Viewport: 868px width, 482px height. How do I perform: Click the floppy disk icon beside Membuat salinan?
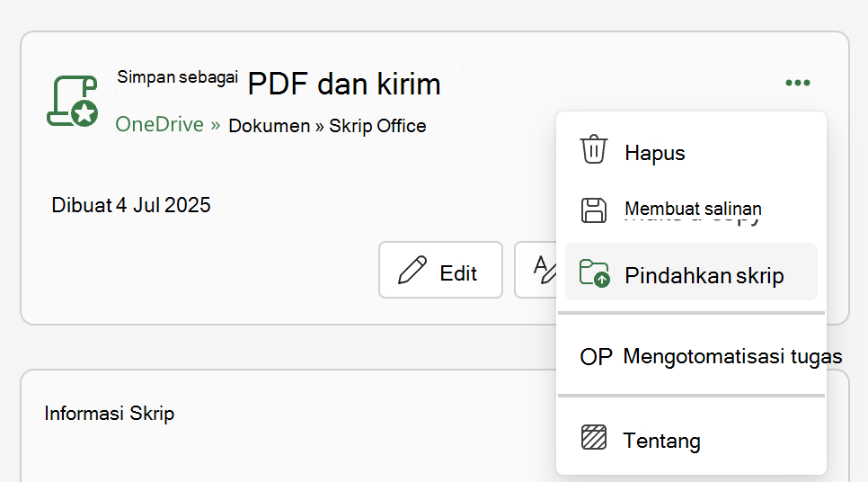click(x=594, y=210)
